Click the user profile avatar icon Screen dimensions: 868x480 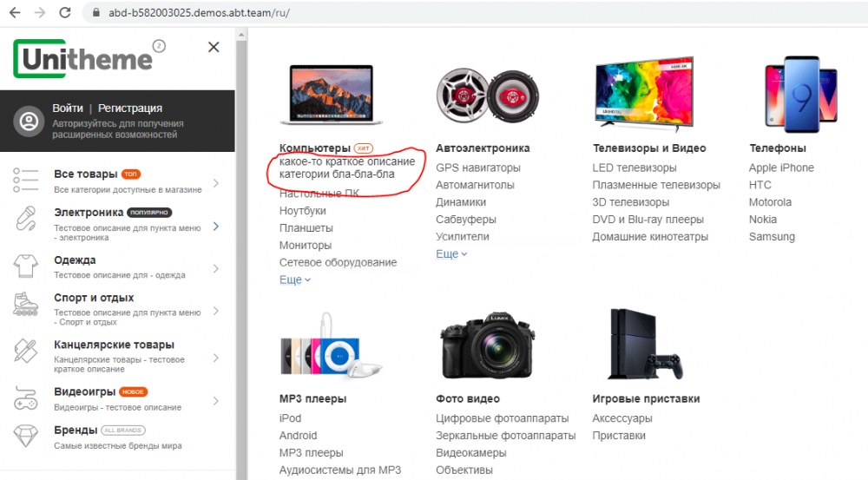click(30, 121)
